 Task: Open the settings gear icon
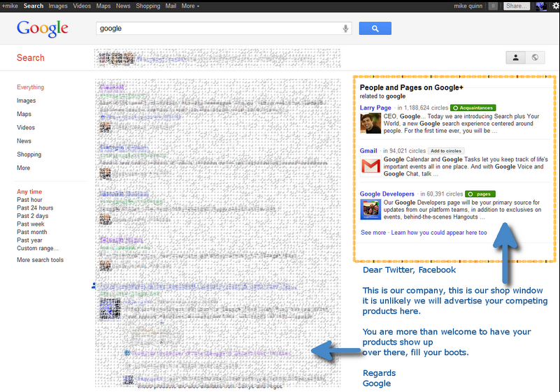tap(556, 6)
